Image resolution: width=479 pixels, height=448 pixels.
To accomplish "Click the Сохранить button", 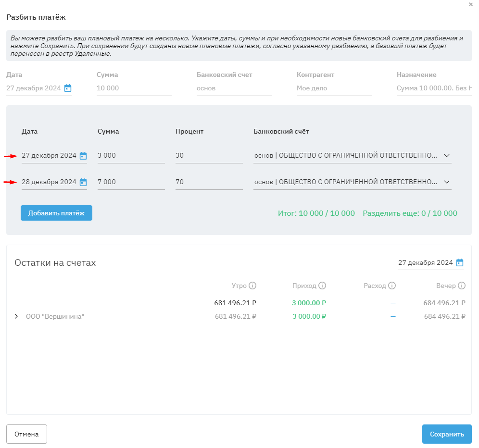I will click(x=447, y=434).
